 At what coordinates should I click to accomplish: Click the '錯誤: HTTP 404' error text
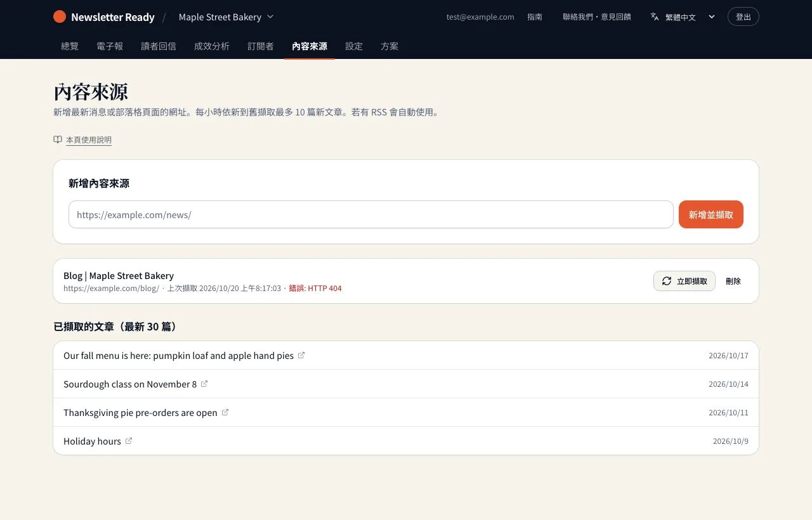(x=315, y=288)
